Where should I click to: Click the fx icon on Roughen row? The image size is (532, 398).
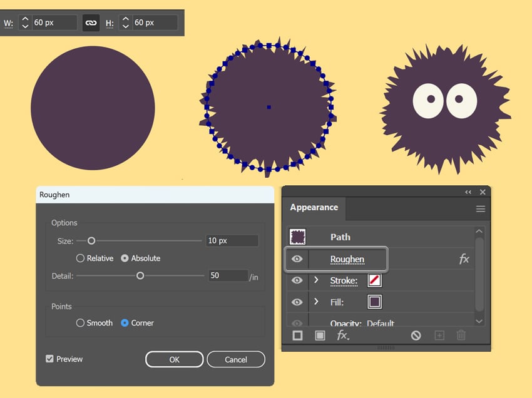click(x=464, y=259)
